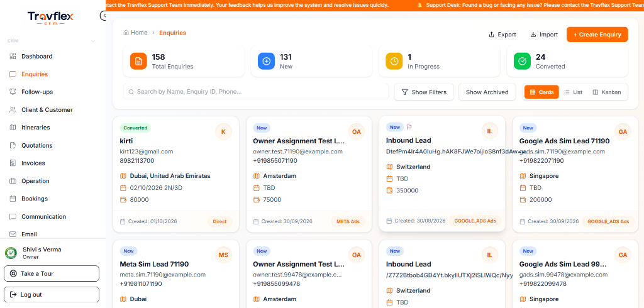Click the Log out button
644x308 pixels.
coord(52,294)
